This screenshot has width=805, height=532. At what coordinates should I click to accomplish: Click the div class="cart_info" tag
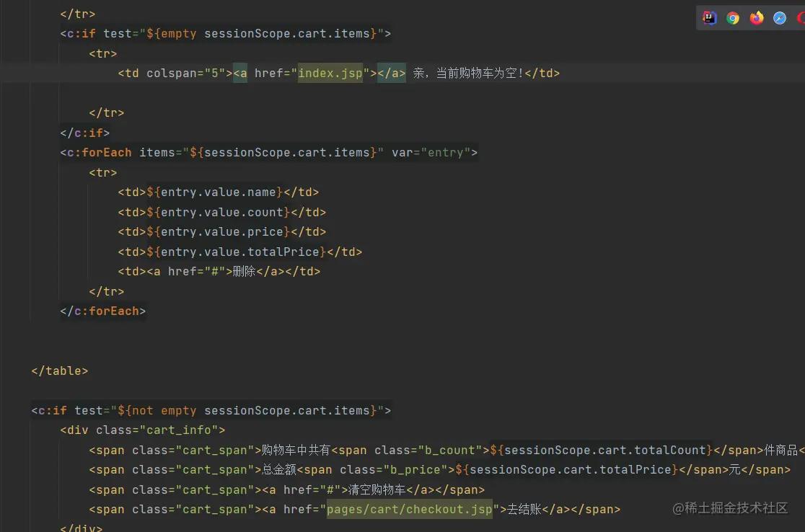tap(143, 430)
